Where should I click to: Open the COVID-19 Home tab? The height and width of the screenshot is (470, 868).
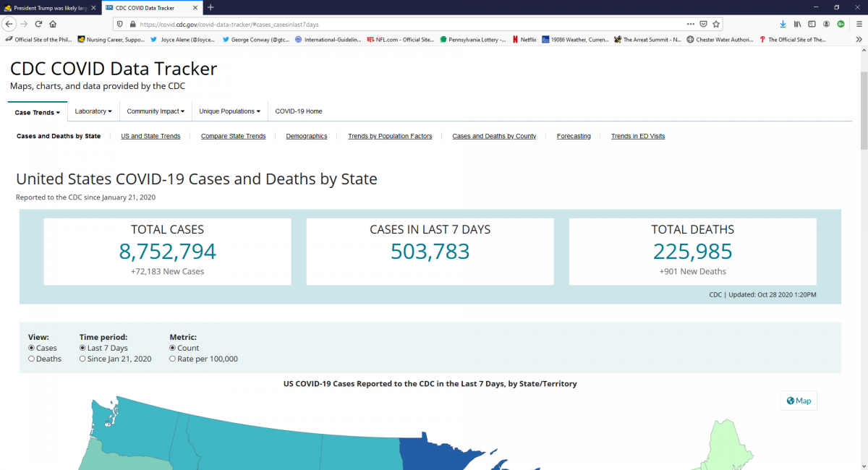tap(299, 111)
